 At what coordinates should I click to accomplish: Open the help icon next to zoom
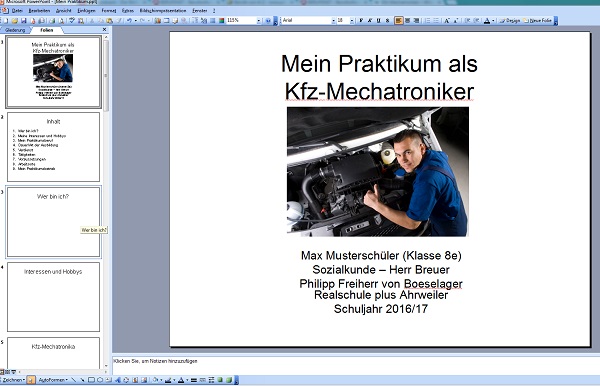click(268, 21)
